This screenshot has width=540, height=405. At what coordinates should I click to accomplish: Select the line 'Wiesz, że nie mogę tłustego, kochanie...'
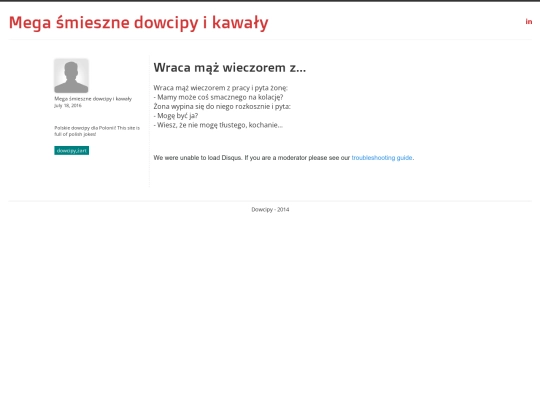[x=218, y=125]
